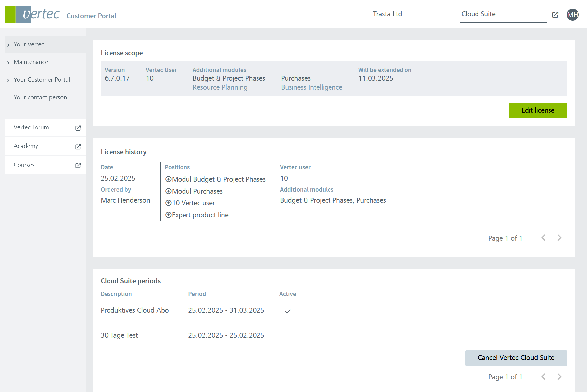Open the Cloud Suite dropdown field
The height and width of the screenshot is (392, 587).
pyautogui.click(x=503, y=14)
